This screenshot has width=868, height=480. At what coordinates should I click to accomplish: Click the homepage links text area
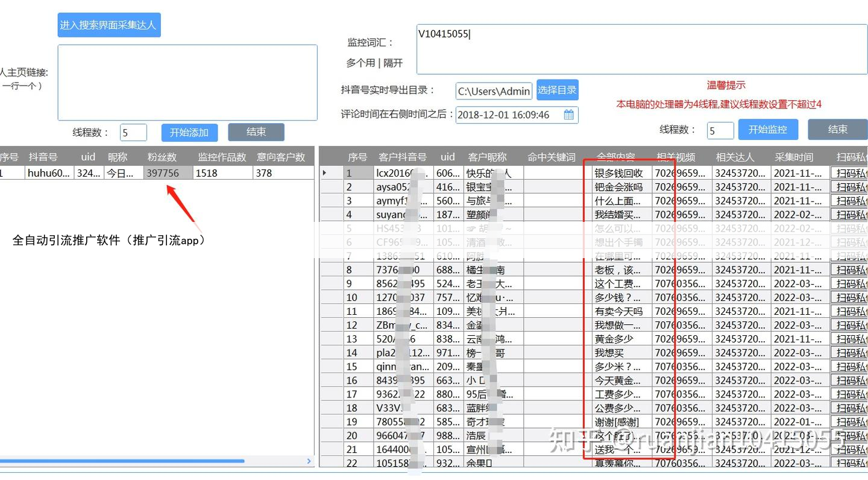[187, 83]
